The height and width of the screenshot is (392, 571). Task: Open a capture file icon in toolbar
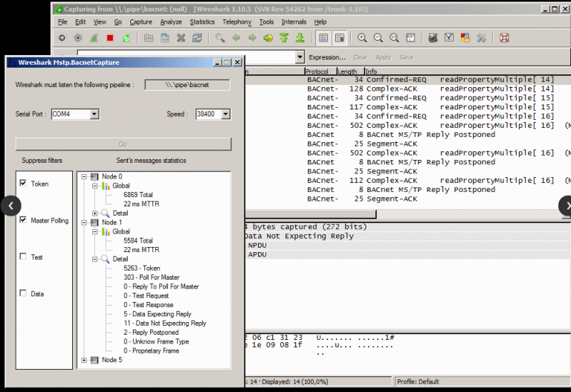click(149, 38)
